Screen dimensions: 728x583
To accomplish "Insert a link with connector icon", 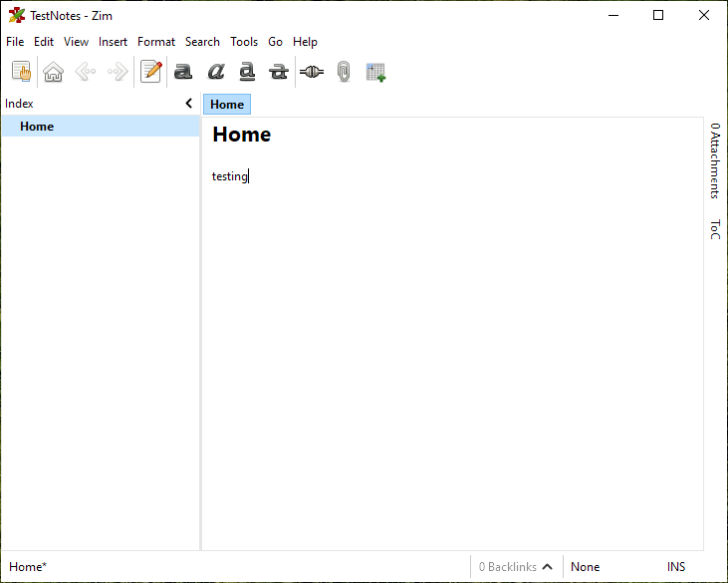I will point(312,72).
